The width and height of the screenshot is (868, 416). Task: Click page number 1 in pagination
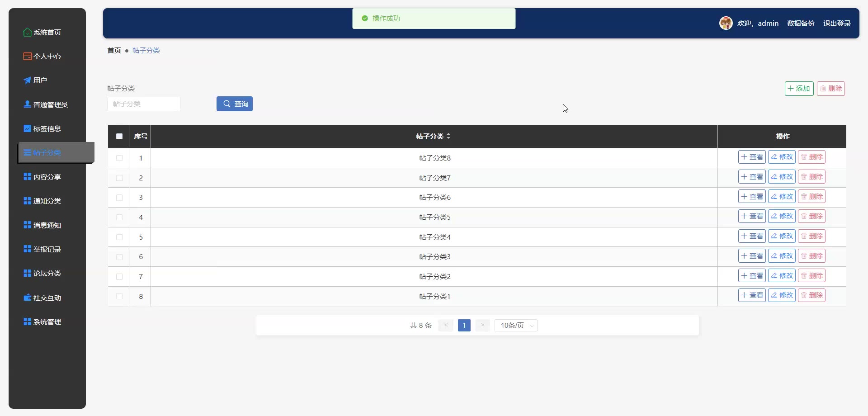point(464,326)
